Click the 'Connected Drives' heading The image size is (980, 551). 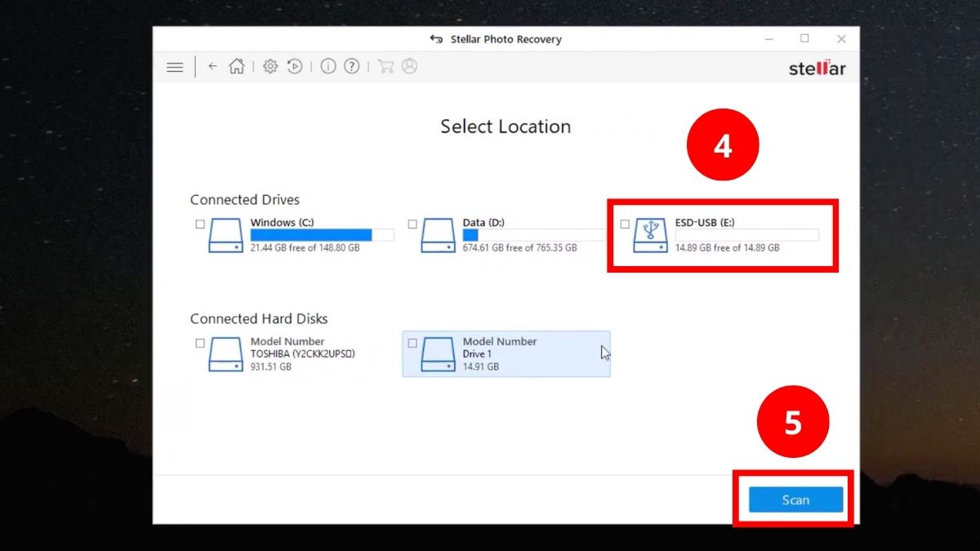tap(245, 200)
